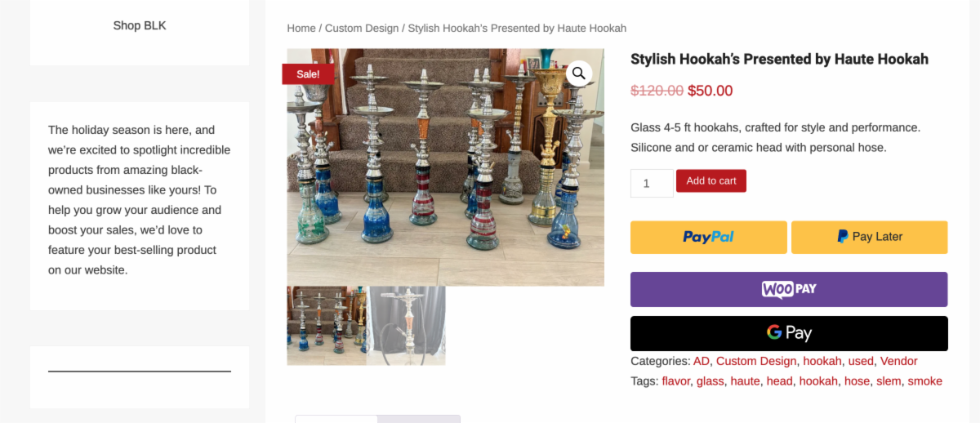This screenshot has width=980, height=423.
Task: Open the Vendor category link
Action: click(x=899, y=361)
